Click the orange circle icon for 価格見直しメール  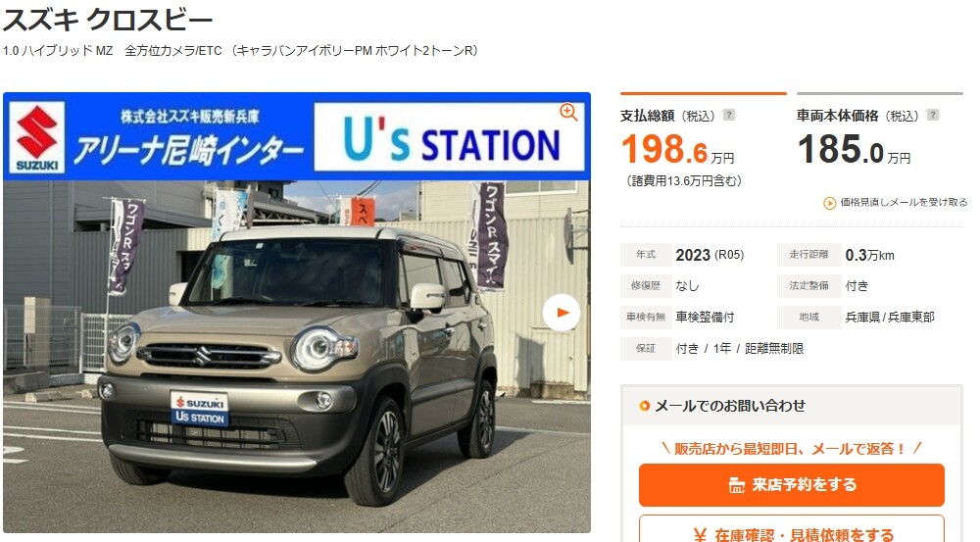click(829, 203)
